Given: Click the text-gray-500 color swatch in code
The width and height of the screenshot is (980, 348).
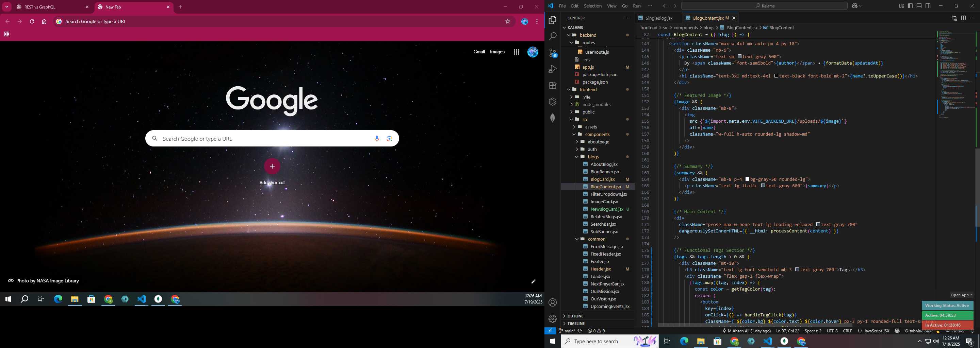Looking at the screenshot, I should pos(739,57).
